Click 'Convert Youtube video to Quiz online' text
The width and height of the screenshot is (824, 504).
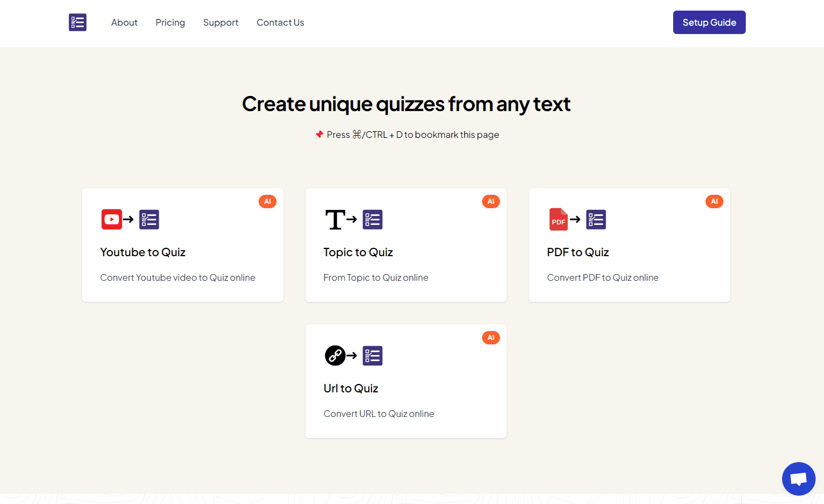pyautogui.click(x=178, y=277)
